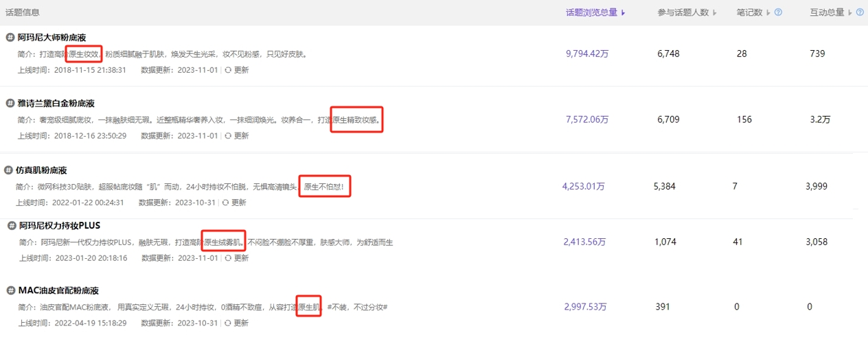868x344 pixels.
Task: Open help icon next to 笔记数
Action: [778, 12]
